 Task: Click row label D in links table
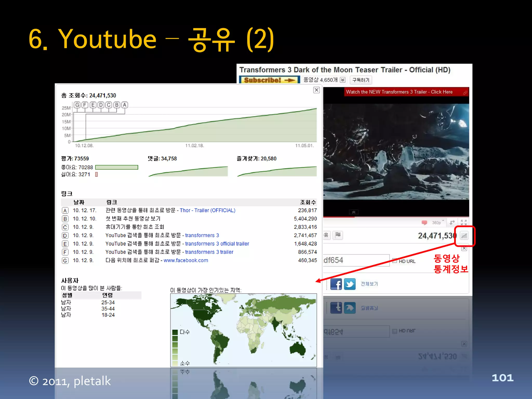(65, 236)
